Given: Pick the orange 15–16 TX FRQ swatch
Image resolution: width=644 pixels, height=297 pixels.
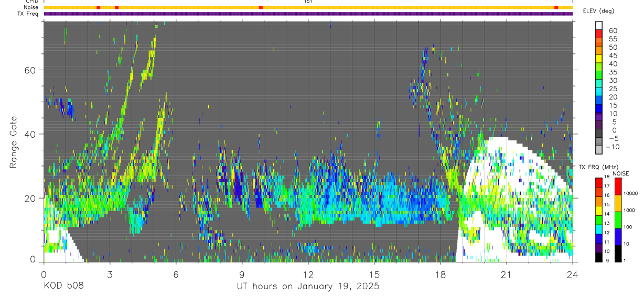Looking at the screenshot, I should click(599, 201).
